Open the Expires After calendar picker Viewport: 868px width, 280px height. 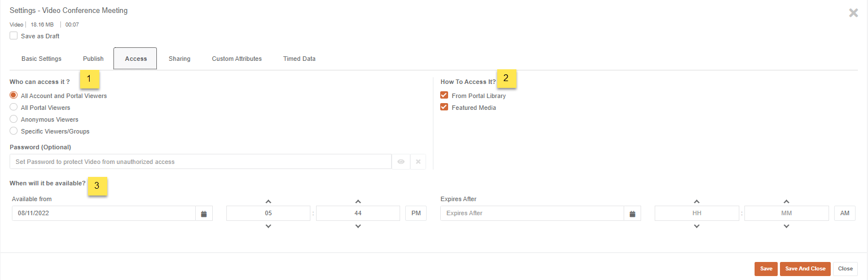pyautogui.click(x=633, y=214)
